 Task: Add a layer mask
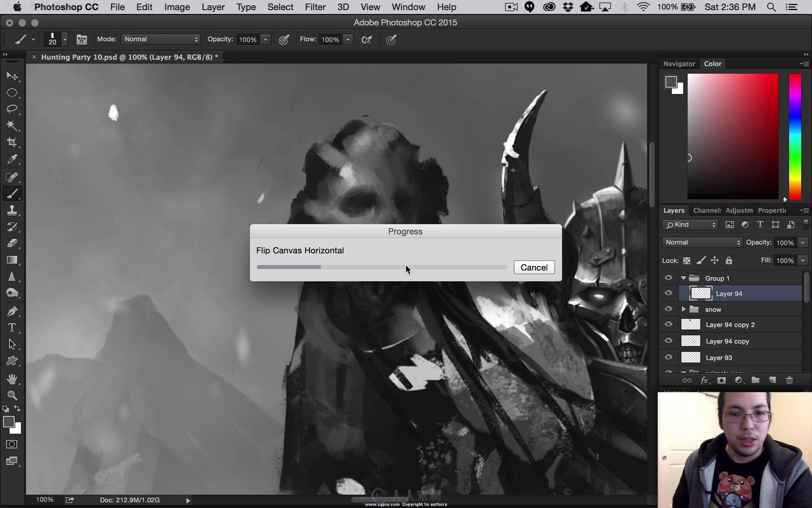click(721, 380)
